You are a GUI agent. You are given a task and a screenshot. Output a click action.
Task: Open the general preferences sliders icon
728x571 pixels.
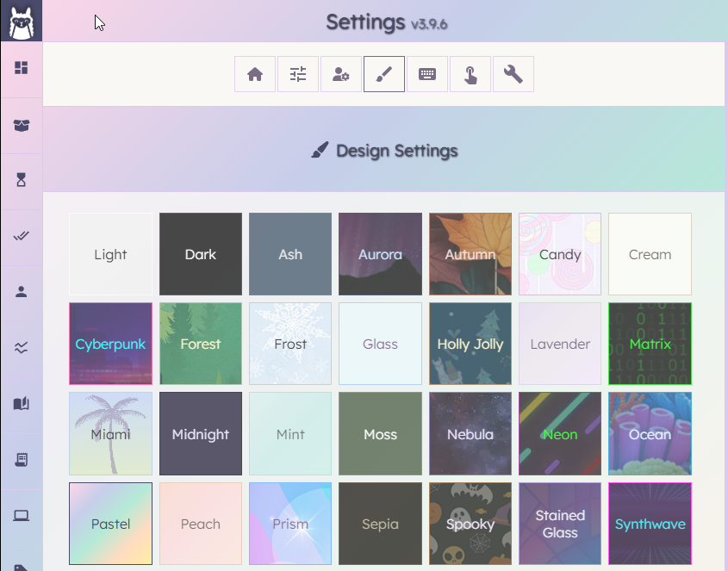298,74
